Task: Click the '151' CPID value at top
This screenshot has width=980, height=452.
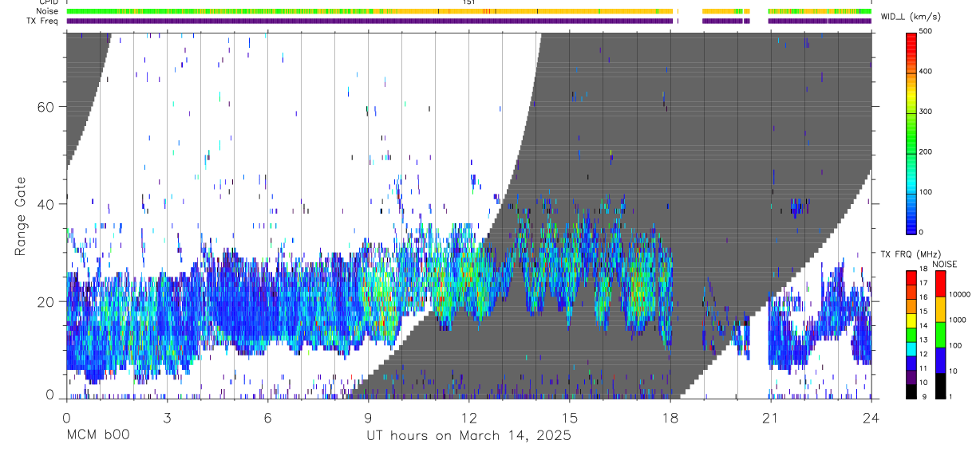Action: (x=469, y=2)
